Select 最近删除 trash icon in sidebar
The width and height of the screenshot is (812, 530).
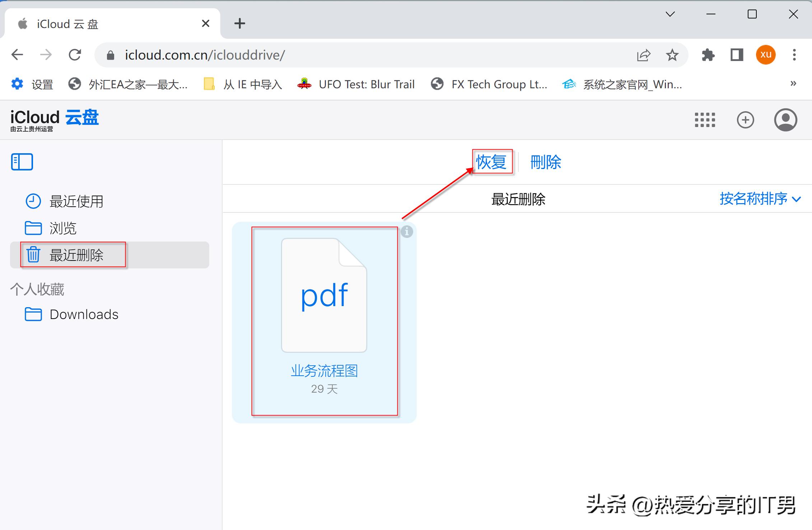coord(33,255)
